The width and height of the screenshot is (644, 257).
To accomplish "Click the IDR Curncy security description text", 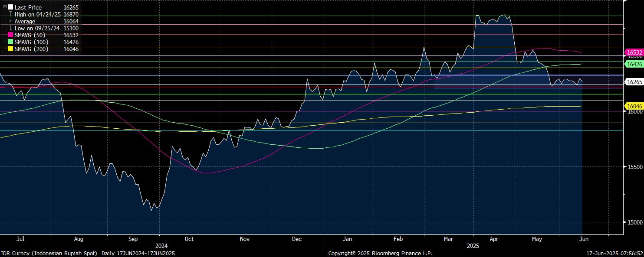I will 51,253.
